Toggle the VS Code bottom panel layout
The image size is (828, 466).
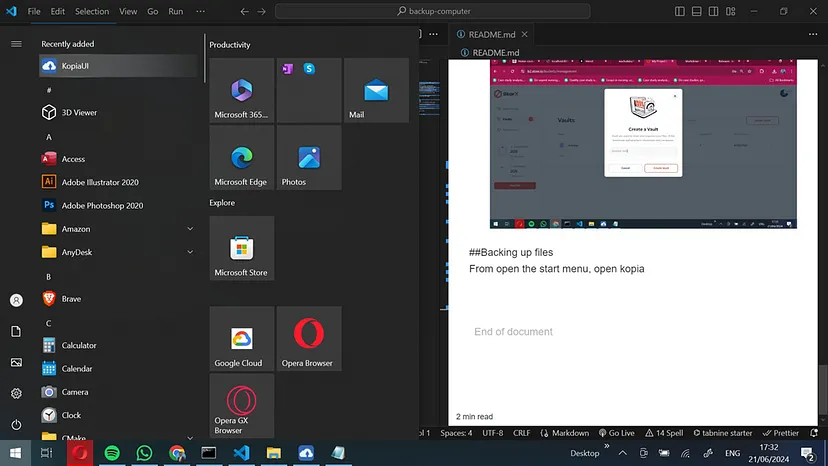[698, 11]
